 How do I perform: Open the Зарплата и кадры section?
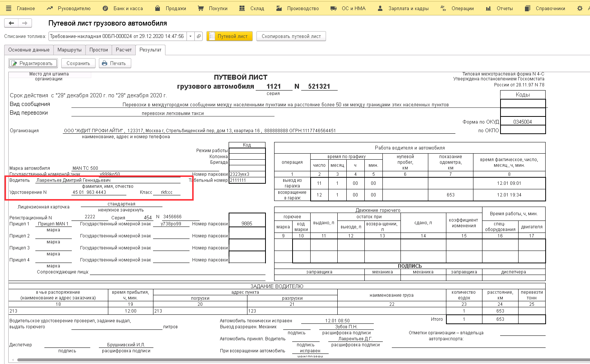click(x=403, y=8)
